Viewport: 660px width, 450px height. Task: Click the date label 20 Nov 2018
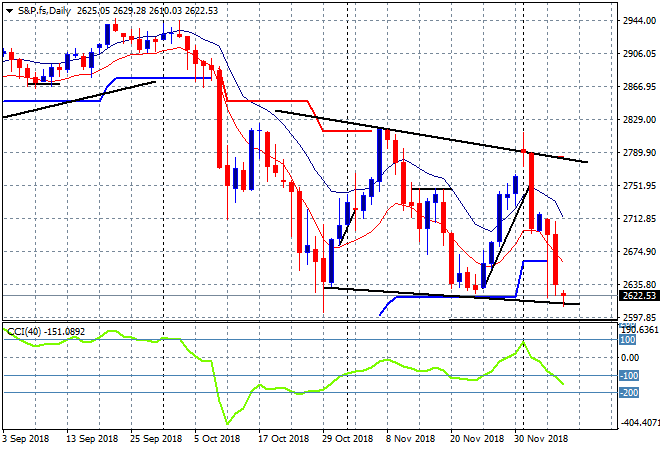point(477,439)
